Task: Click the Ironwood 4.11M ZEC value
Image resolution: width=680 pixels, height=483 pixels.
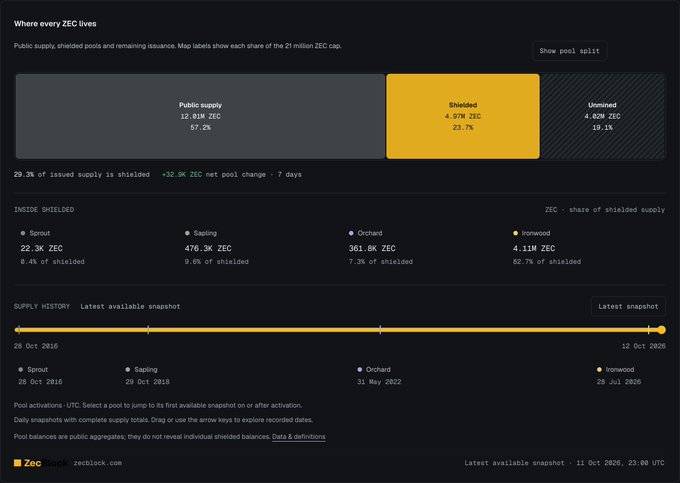Action: 534,248
